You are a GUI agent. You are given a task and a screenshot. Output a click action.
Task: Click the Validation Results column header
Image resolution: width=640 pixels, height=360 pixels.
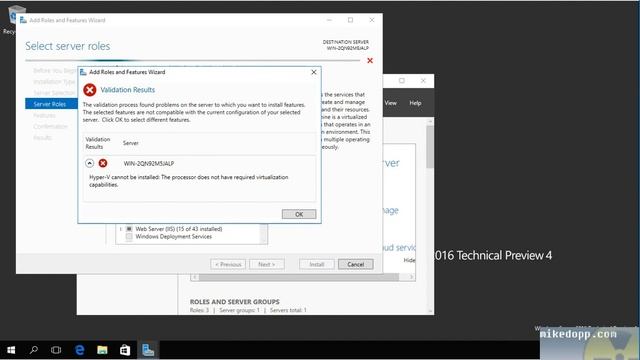98,143
